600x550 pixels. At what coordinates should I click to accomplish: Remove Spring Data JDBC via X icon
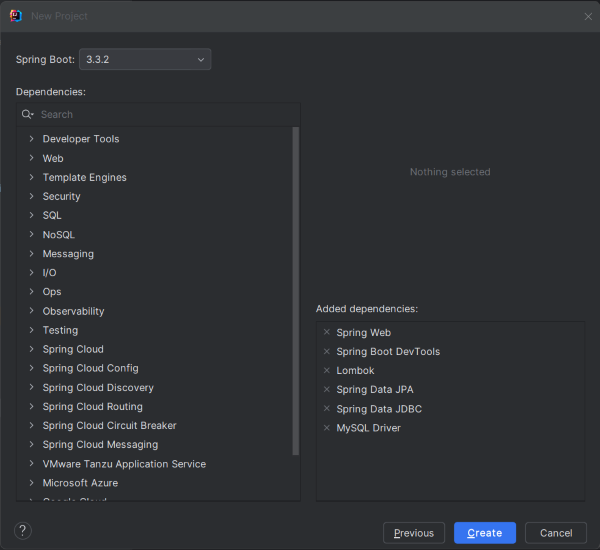(x=326, y=408)
